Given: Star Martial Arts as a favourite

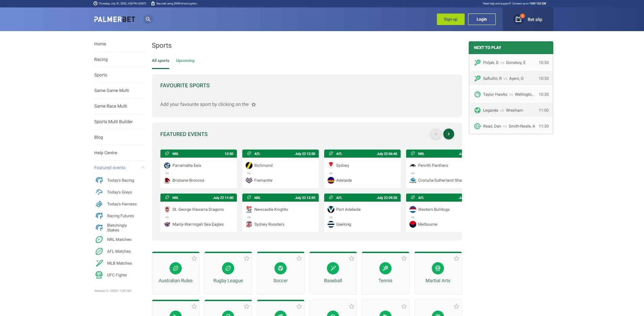Looking at the screenshot, I should [x=456, y=258].
